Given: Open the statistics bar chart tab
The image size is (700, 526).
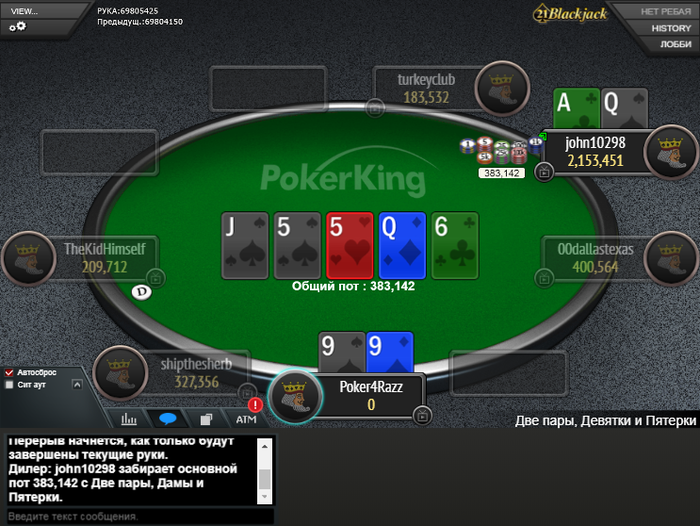Looking at the screenshot, I should 129,419.
